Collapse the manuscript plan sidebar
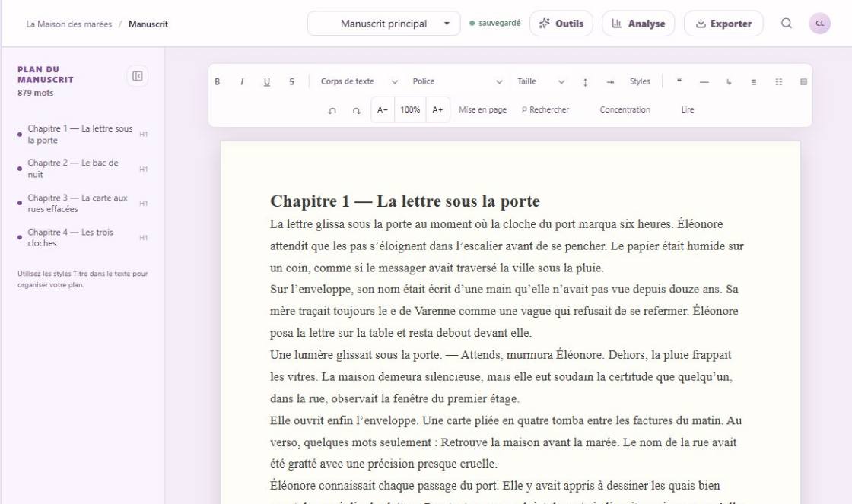 click(138, 76)
